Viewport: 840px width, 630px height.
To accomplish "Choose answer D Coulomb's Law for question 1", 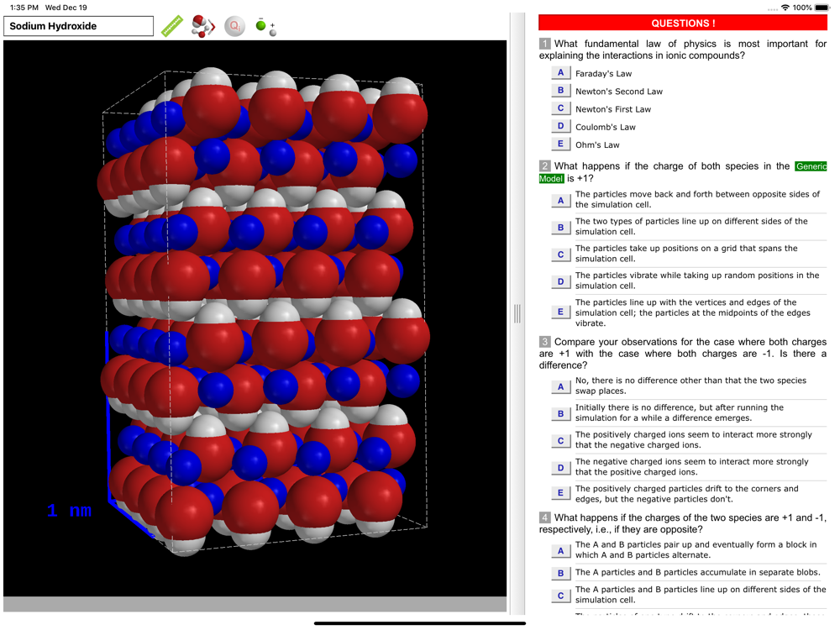I will point(561,127).
